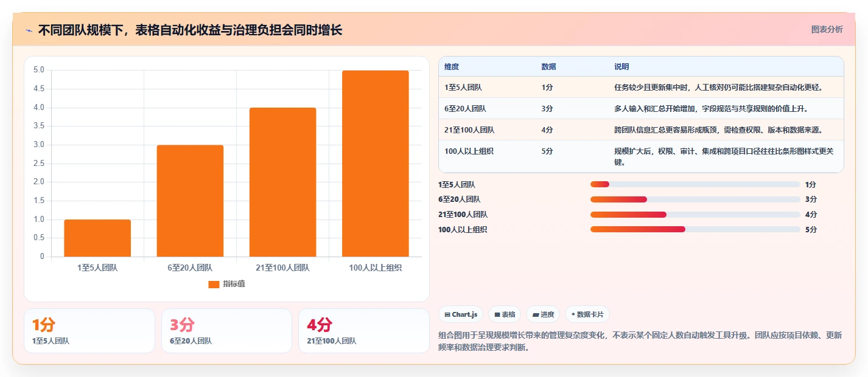Open the 3分 data card
The image size is (868, 377).
tap(226, 331)
